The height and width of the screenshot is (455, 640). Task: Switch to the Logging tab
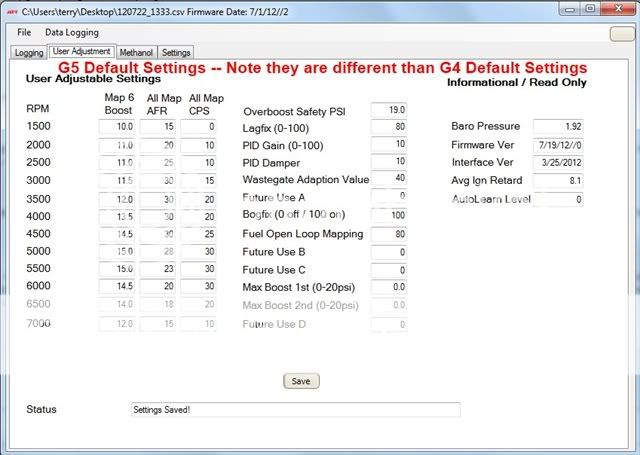[28, 52]
